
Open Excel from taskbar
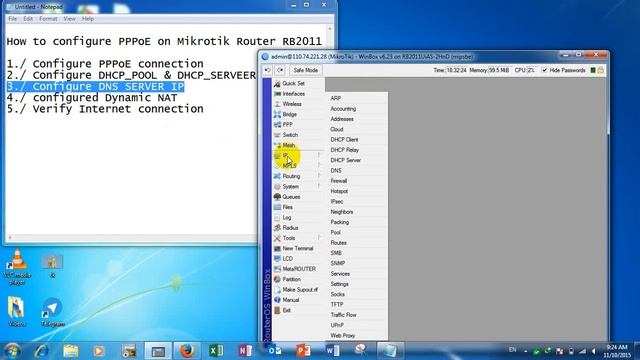[x=216, y=351]
